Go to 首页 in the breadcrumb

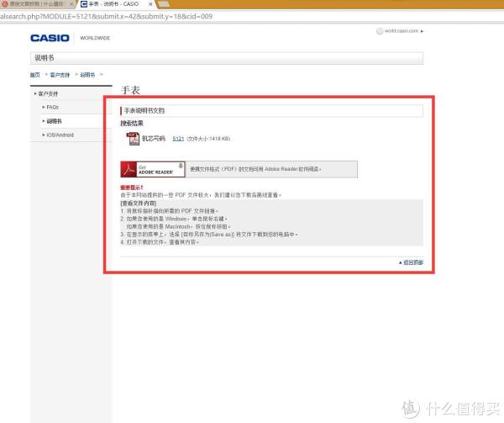pos(34,76)
